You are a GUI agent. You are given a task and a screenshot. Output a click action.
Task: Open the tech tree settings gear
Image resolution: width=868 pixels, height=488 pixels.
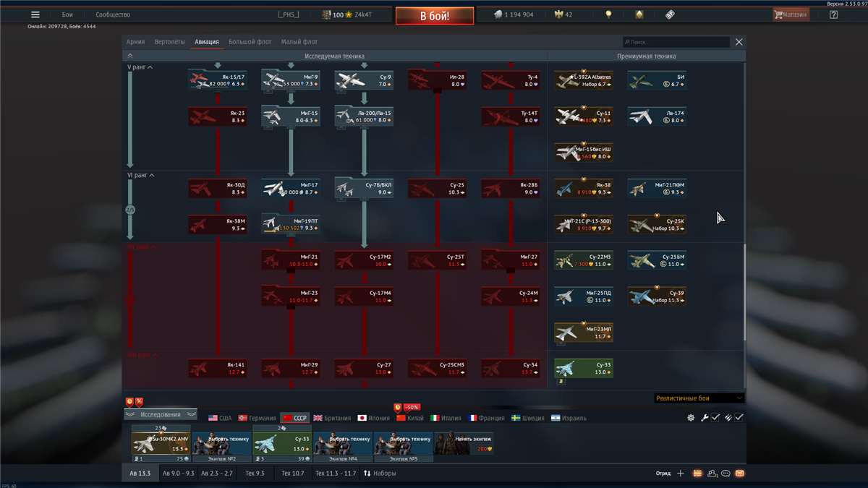pyautogui.click(x=691, y=417)
